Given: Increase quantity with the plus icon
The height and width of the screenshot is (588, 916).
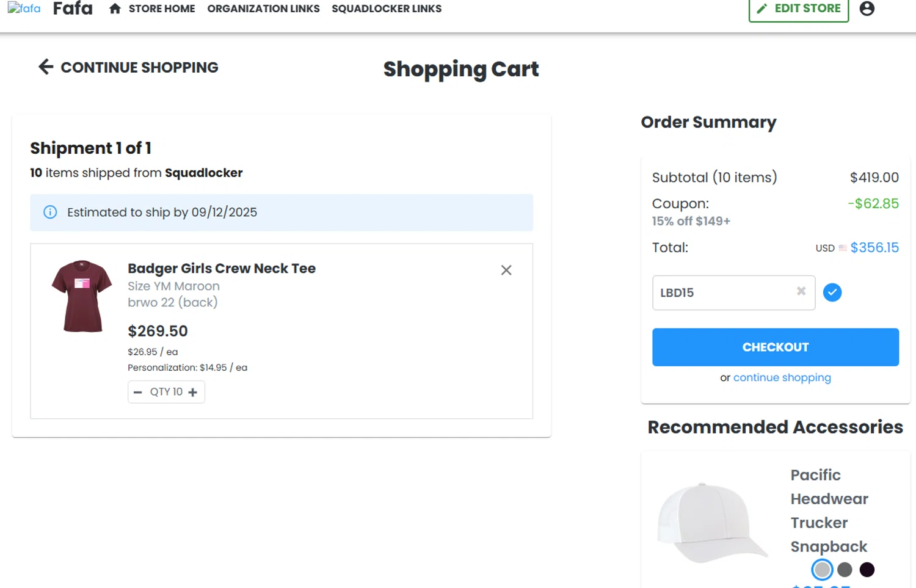Looking at the screenshot, I should tap(193, 392).
